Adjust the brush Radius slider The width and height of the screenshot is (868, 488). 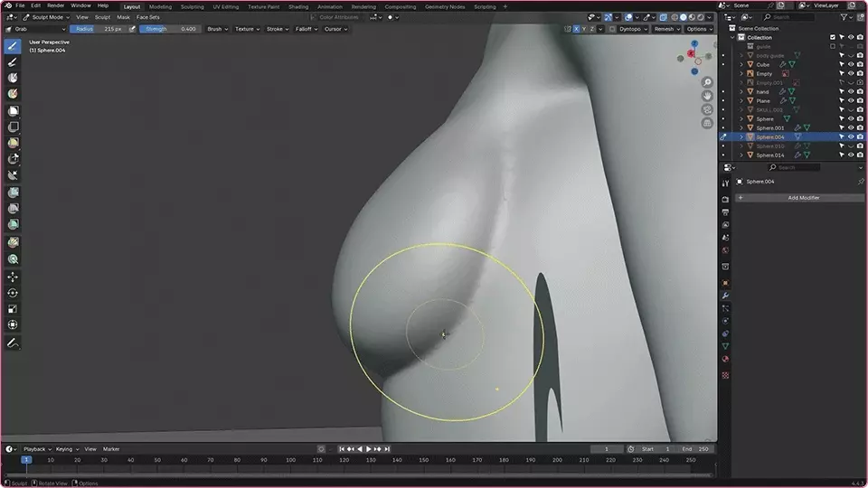tap(99, 29)
